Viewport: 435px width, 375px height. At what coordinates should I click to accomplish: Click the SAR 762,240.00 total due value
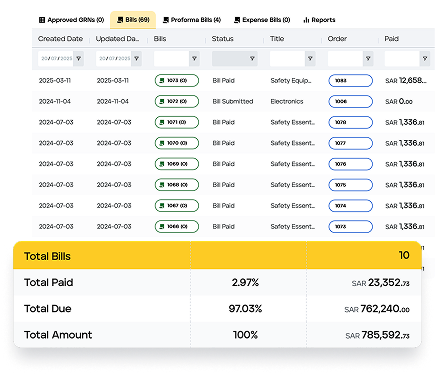[x=377, y=309]
